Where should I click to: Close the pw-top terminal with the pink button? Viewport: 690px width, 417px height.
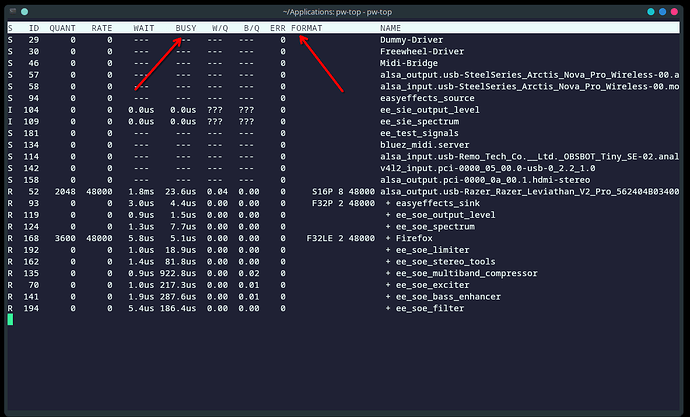tap(674, 12)
